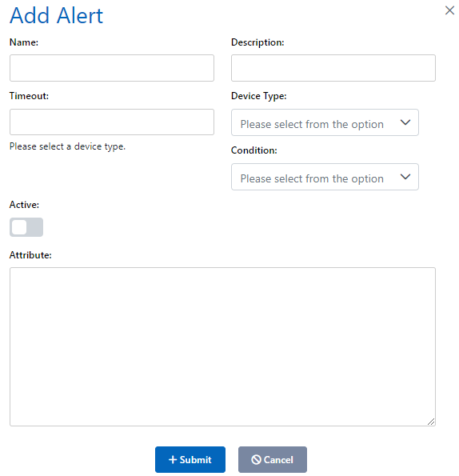Screen dimensions: 459x476
Task: Open the Device Type dropdown
Action: point(325,122)
